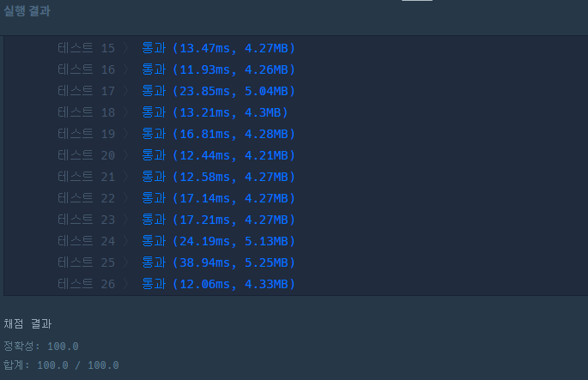Click chevron next to 테스트 20
The width and height of the screenshot is (588, 380).
tap(125, 155)
